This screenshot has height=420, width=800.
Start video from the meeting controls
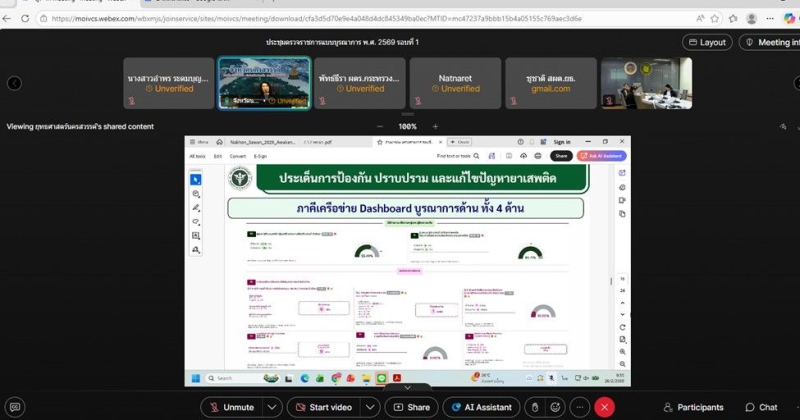(x=323, y=407)
